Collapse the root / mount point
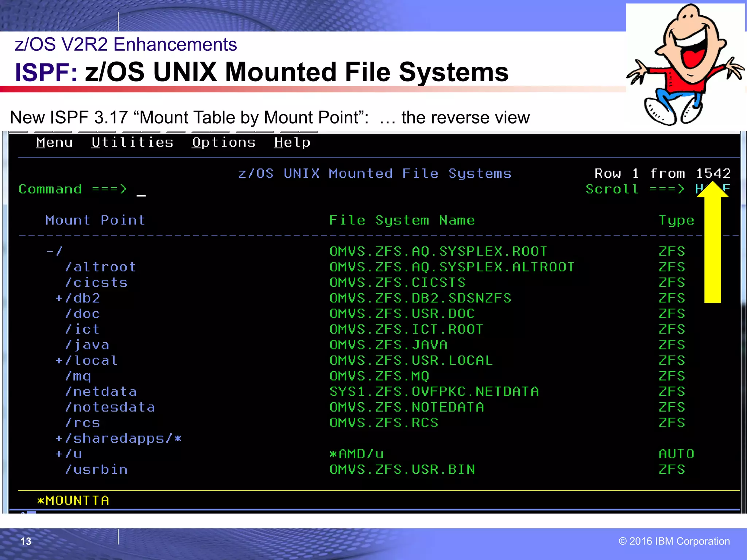This screenshot has height=560, width=747. pos(50,251)
